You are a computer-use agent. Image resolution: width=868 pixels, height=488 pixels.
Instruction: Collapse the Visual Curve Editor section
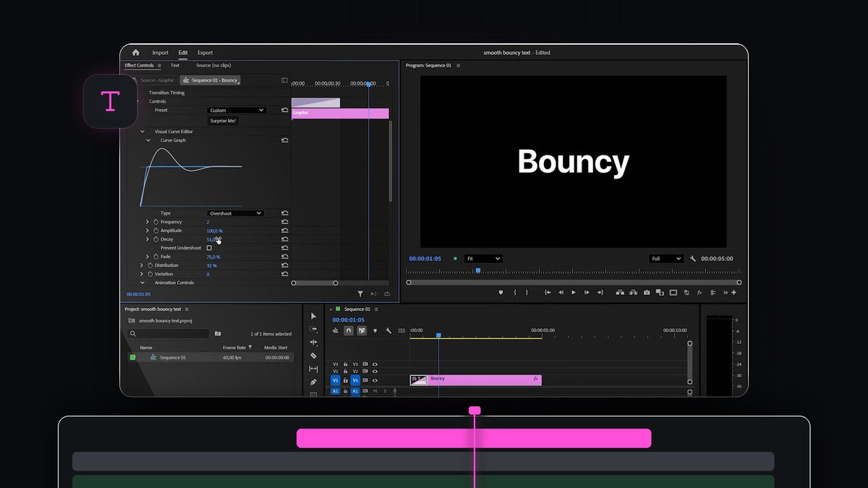[x=142, y=132]
